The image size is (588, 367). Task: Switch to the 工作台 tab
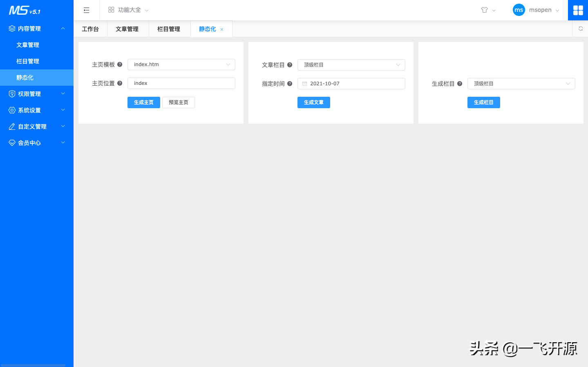pos(90,29)
